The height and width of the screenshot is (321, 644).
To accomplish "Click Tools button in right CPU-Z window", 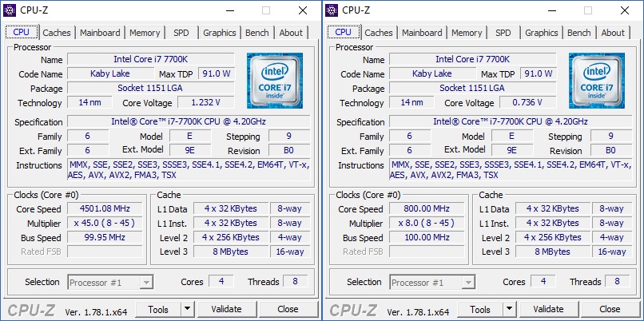I will (480, 309).
